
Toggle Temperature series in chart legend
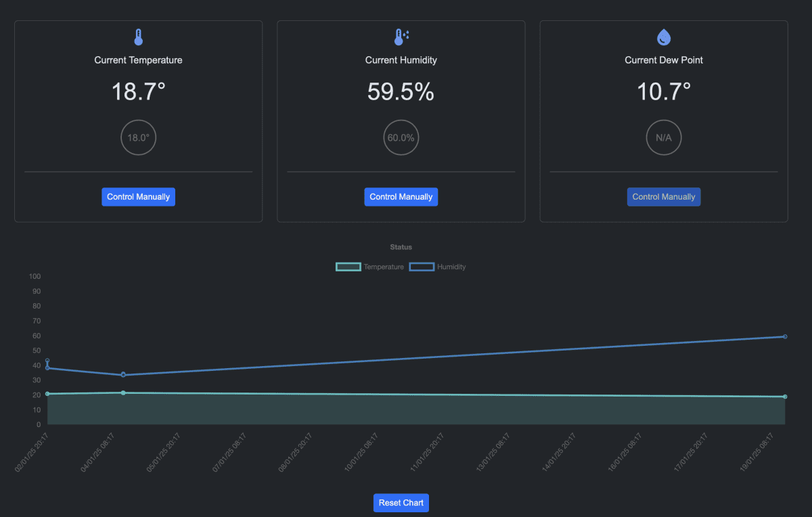370,267
